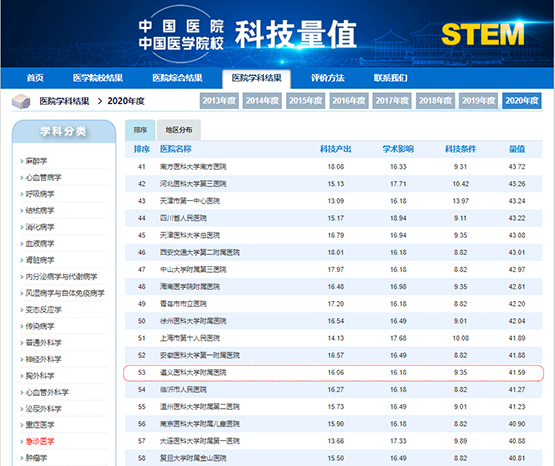This screenshot has width=555, height=466.
Task: Click 大连医科大学附属第一医院 in row 57
Action: (200, 441)
